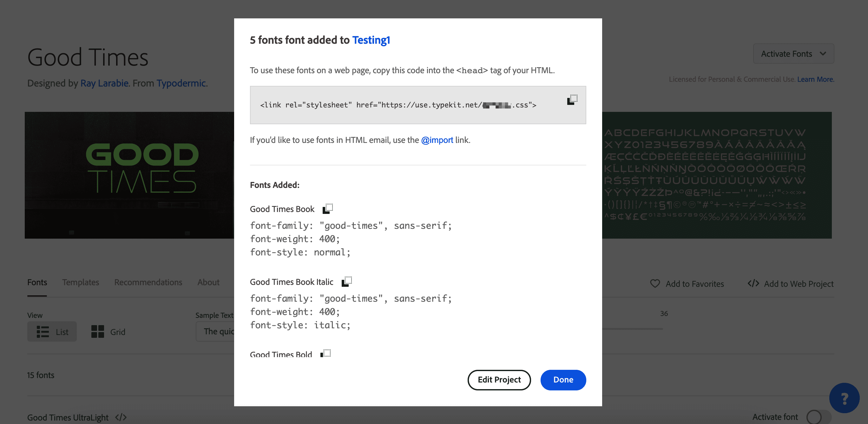Click the 'Fonts Added:' heading

pos(275,185)
